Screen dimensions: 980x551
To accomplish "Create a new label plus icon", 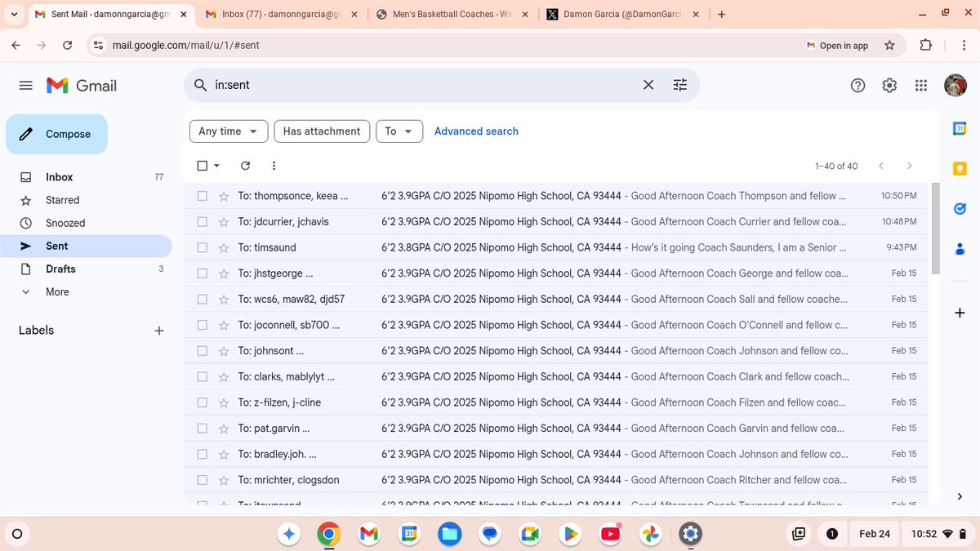I will click(159, 331).
